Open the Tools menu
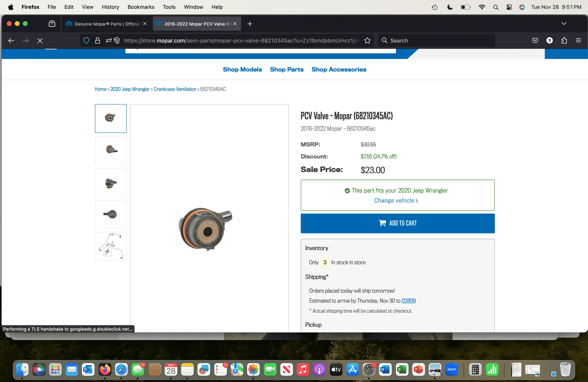Viewport: 588px width, 382px height. click(169, 7)
